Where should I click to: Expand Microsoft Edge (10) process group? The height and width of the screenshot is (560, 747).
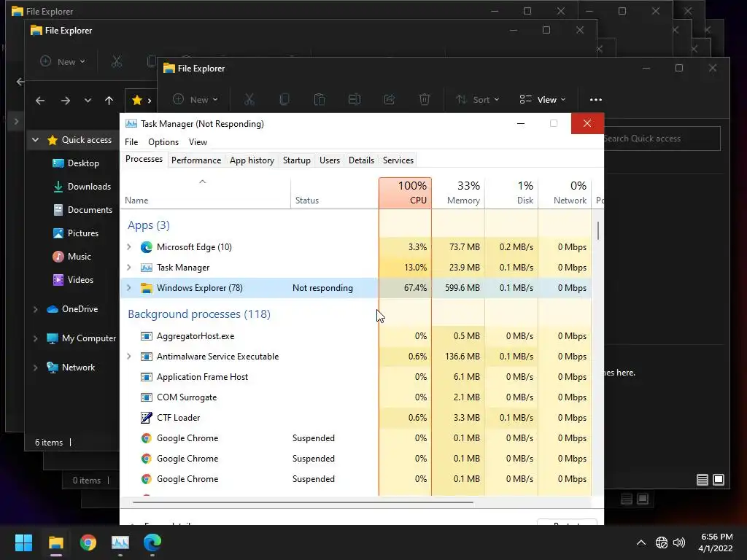click(128, 247)
